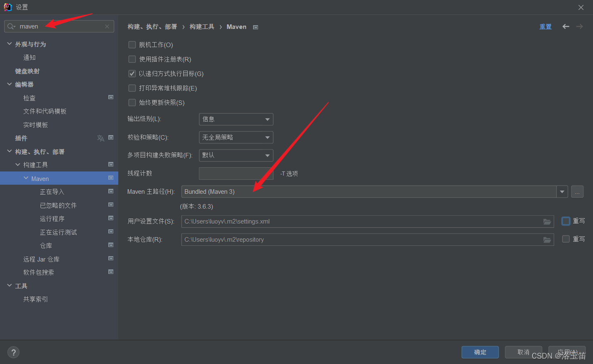The height and width of the screenshot is (364, 593).
Task: Click project icon on selected Maven row
Action: click(111, 178)
